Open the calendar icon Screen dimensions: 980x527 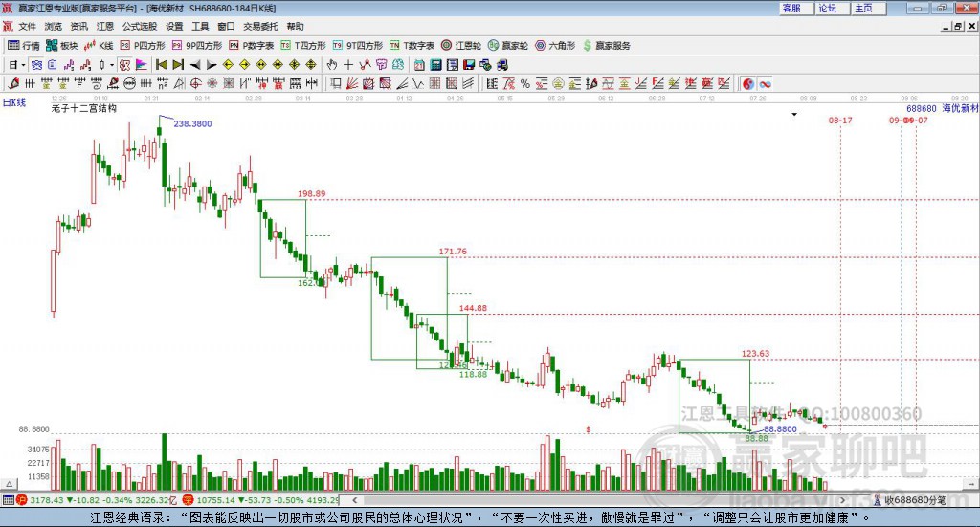click(419, 65)
